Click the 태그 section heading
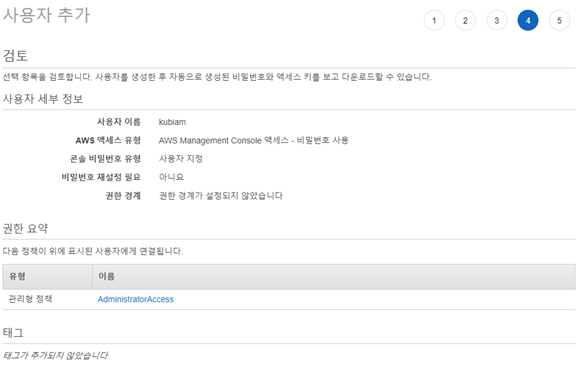The height and width of the screenshot is (373, 586). point(13,333)
